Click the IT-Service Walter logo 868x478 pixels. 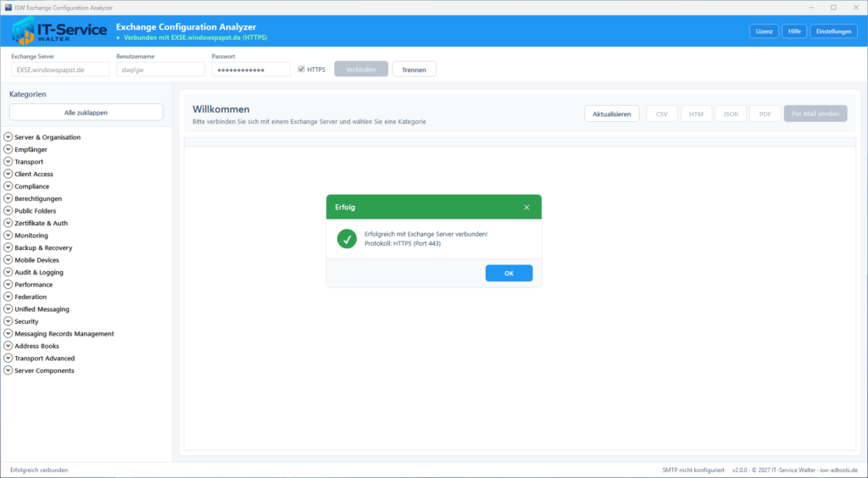pyautogui.click(x=58, y=31)
